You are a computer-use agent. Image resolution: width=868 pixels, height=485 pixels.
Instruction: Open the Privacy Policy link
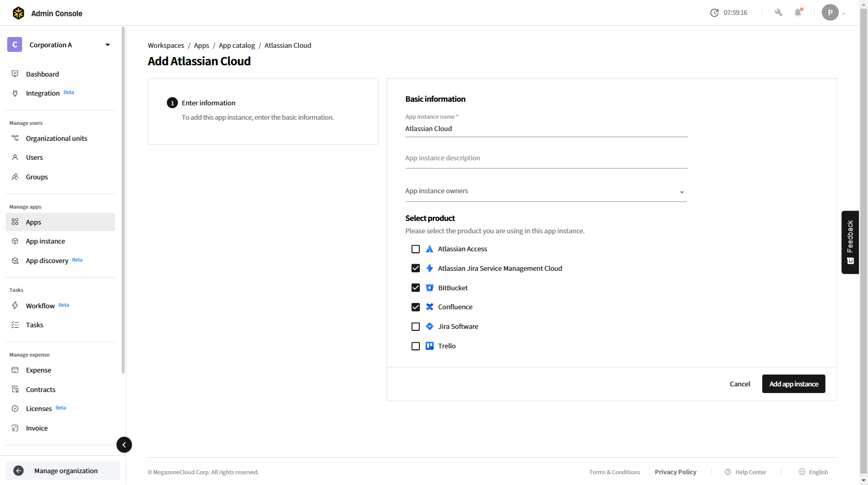pos(676,472)
